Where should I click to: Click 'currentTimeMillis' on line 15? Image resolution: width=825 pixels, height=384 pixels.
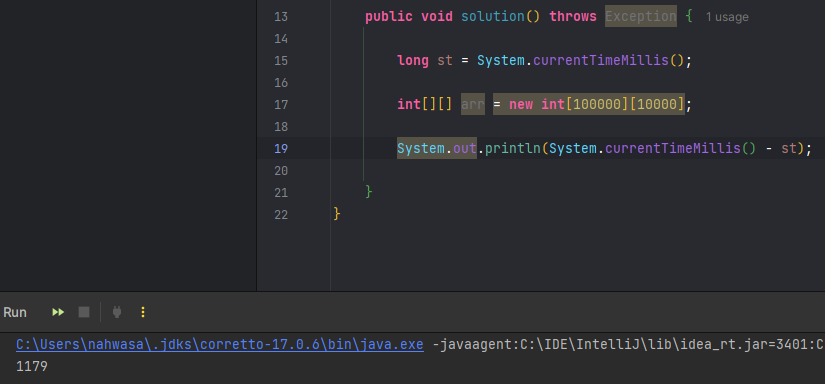(x=601, y=60)
